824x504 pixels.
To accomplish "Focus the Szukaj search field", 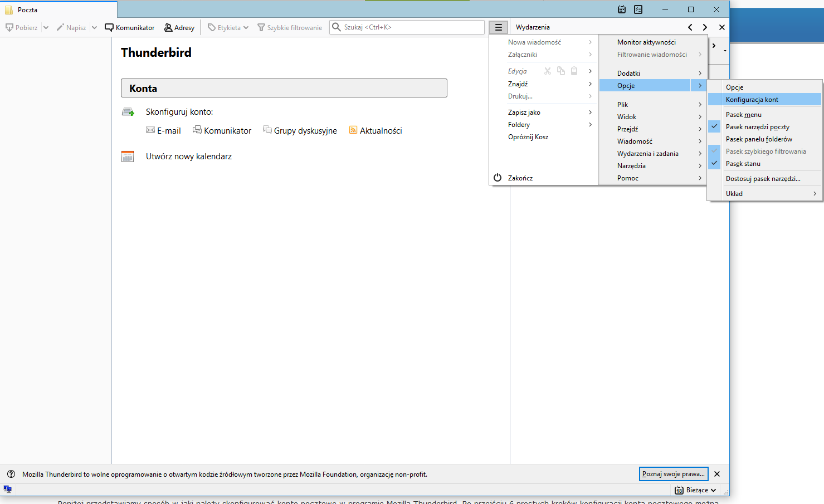I will (x=407, y=27).
